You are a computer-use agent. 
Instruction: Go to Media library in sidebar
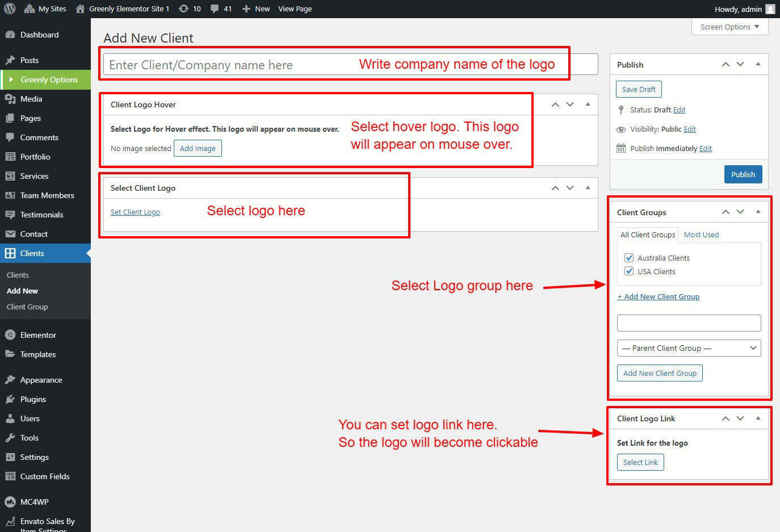click(x=31, y=99)
